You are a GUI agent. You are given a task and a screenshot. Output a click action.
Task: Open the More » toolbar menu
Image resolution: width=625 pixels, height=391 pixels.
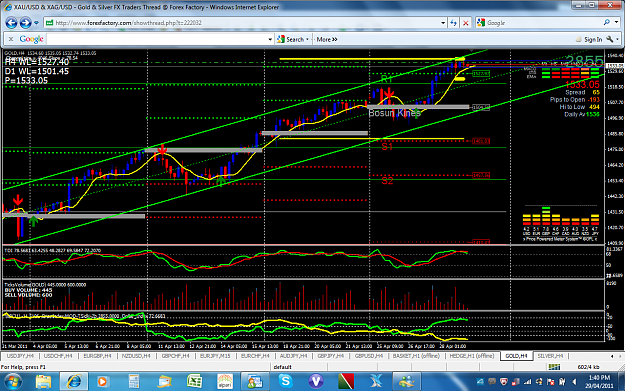pos(327,39)
